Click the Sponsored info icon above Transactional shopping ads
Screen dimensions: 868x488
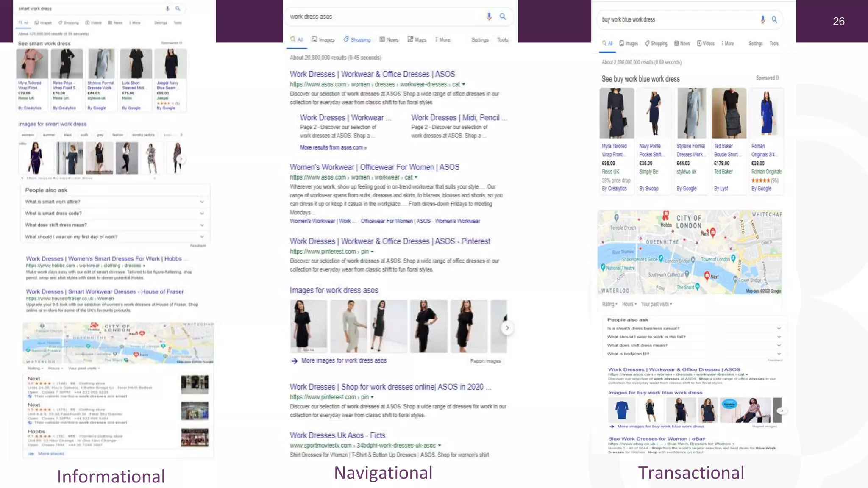coord(777,78)
